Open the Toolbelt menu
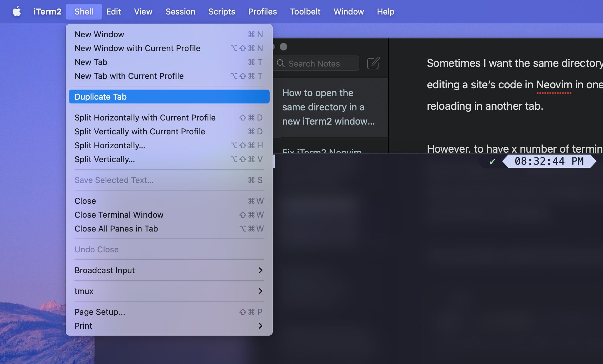 click(x=305, y=12)
